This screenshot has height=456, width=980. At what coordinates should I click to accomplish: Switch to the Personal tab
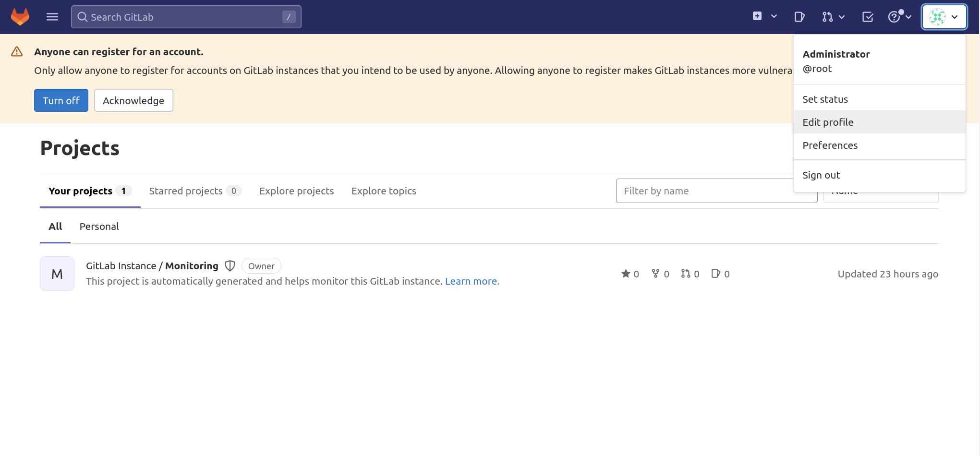pos(99,227)
